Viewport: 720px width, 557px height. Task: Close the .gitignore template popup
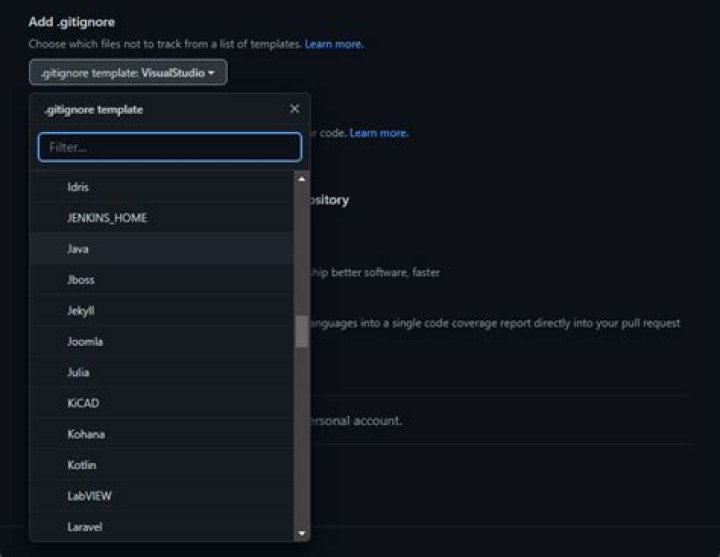tap(294, 109)
